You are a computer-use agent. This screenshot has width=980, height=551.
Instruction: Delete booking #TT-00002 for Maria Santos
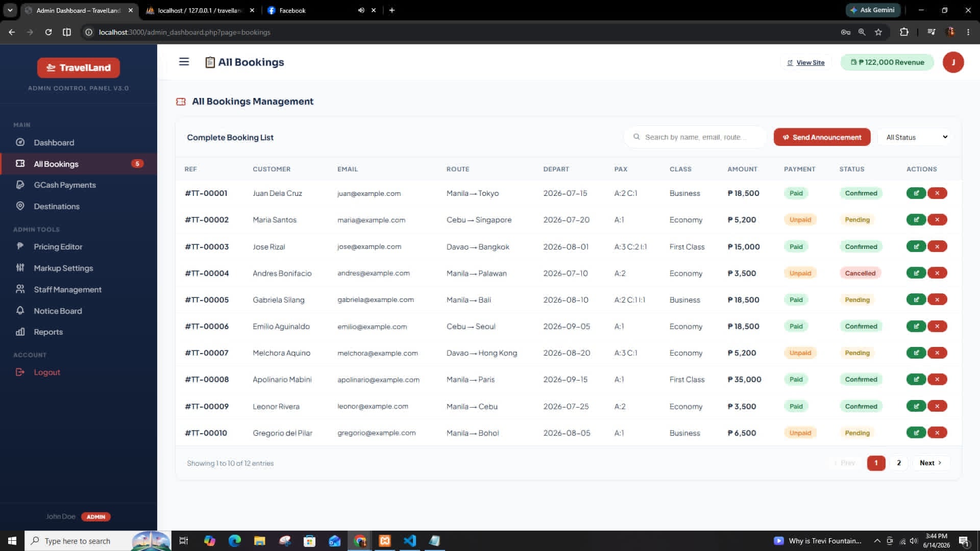[937, 220]
